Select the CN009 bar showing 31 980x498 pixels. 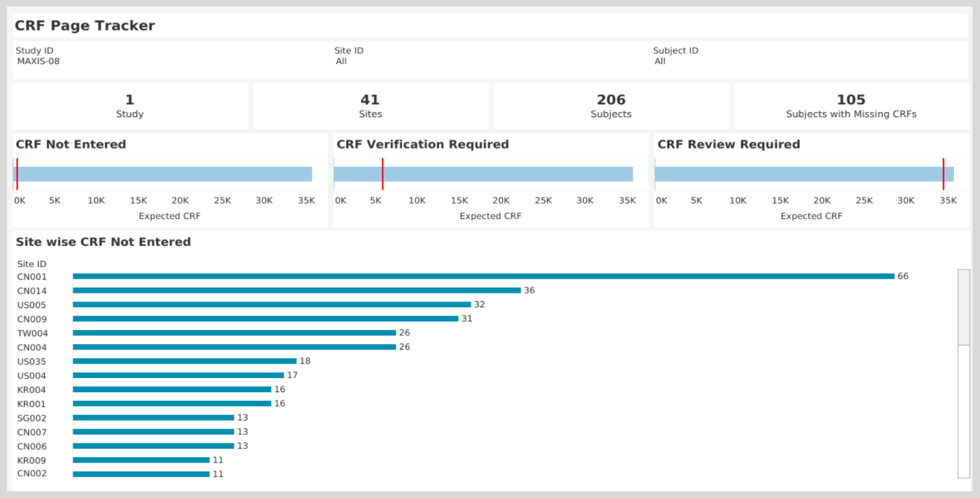[265, 319]
